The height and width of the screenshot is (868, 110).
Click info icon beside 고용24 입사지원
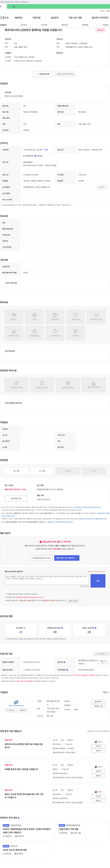pos(96,628)
